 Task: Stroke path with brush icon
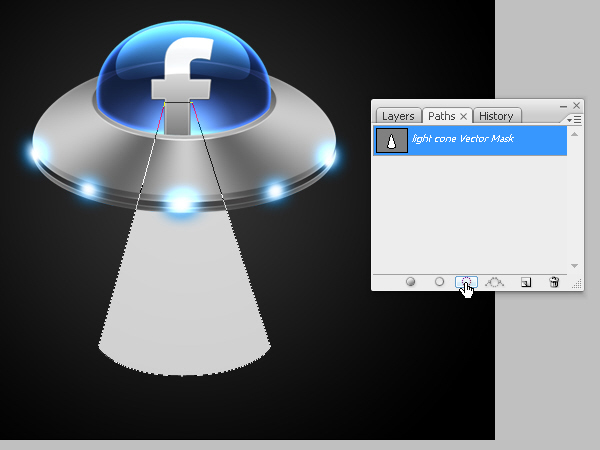439,282
